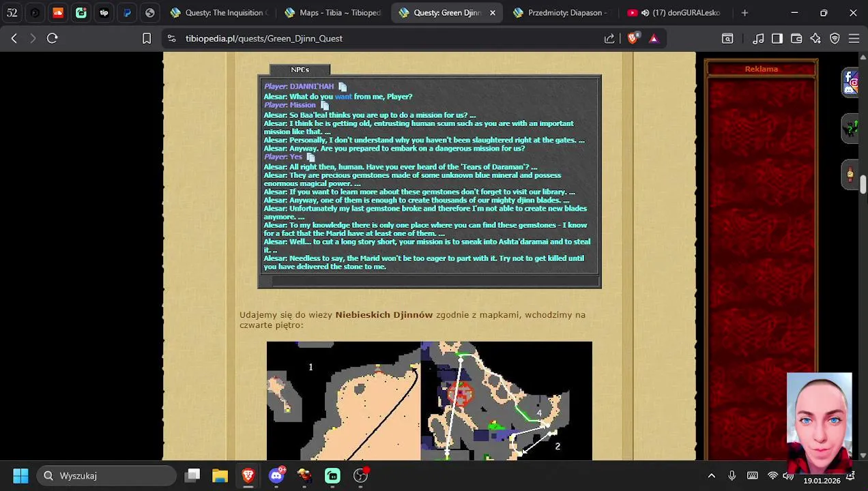Open the media playlist music icon
Image resolution: width=868 pixels, height=491 pixels.
point(758,39)
